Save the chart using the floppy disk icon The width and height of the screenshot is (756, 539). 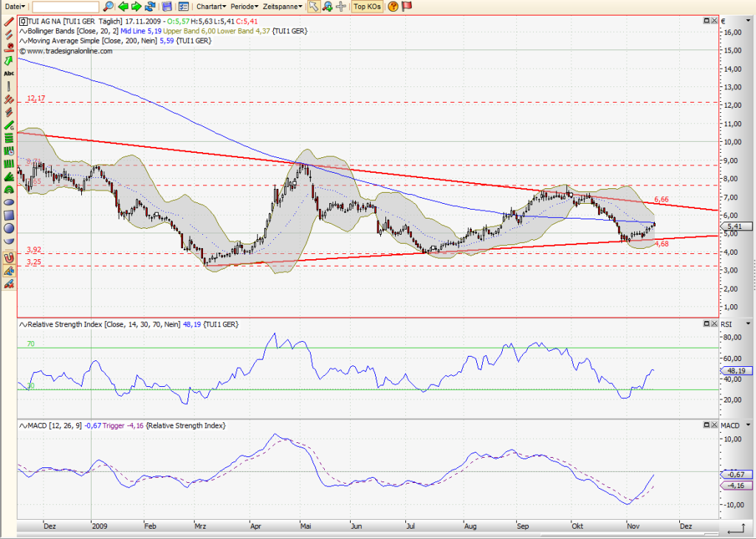167,6
